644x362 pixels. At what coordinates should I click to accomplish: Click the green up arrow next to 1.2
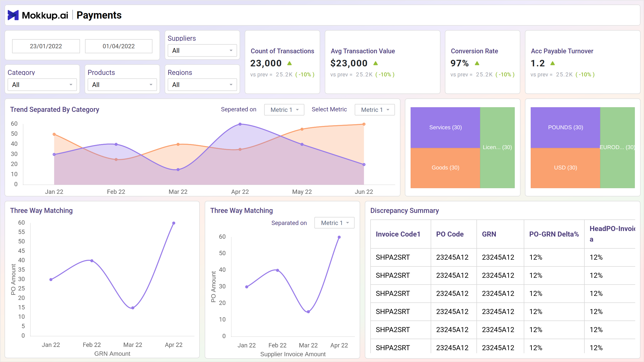pyautogui.click(x=552, y=63)
